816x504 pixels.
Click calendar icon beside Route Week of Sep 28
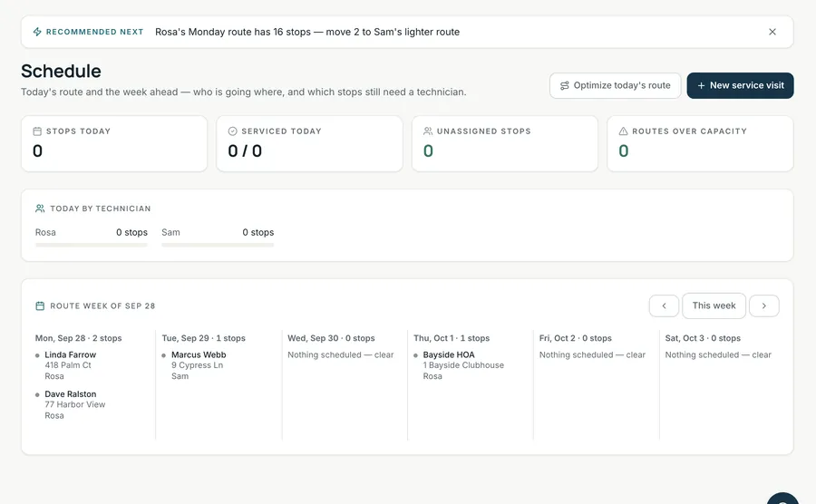pos(40,305)
